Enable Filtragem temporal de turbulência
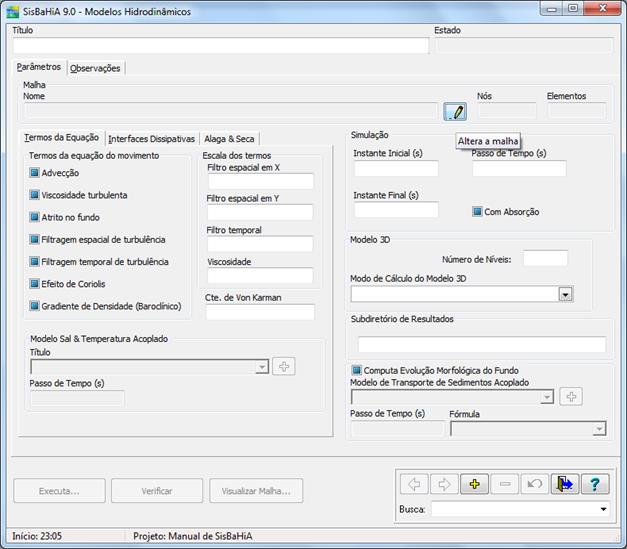 coord(34,262)
